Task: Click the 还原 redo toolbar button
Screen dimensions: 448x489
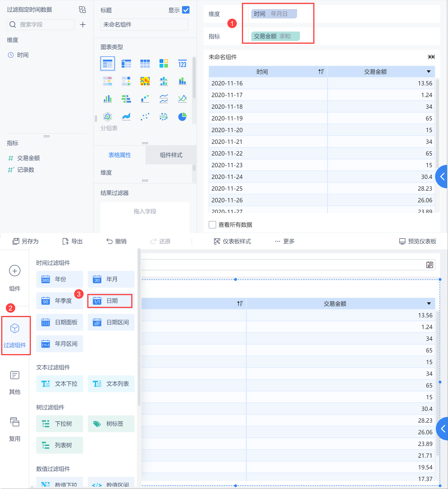Action: pyautogui.click(x=160, y=241)
